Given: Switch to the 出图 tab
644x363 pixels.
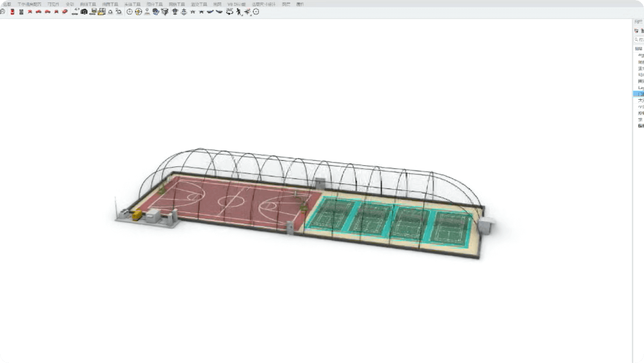Looking at the screenshot, I should pyautogui.click(x=217, y=4).
